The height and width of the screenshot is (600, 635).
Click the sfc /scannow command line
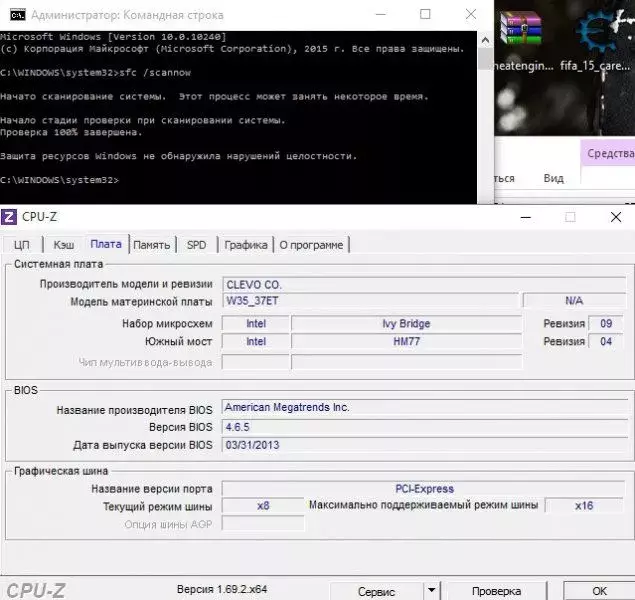pyautogui.click(x=95, y=73)
